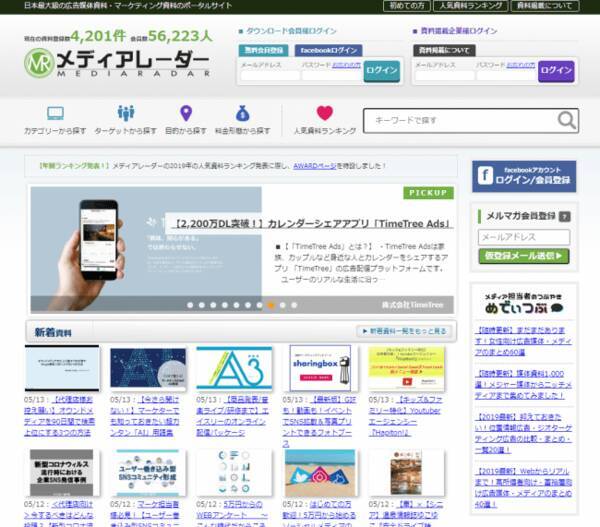Select the last carousel dot
Viewport: 600px width, 527px height.
pos(294,305)
